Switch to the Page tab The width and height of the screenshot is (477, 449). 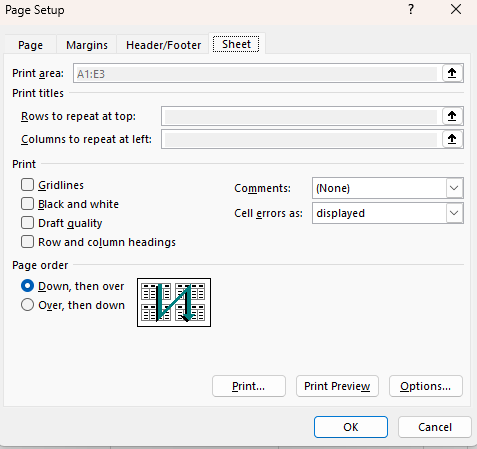pos(30,45)
